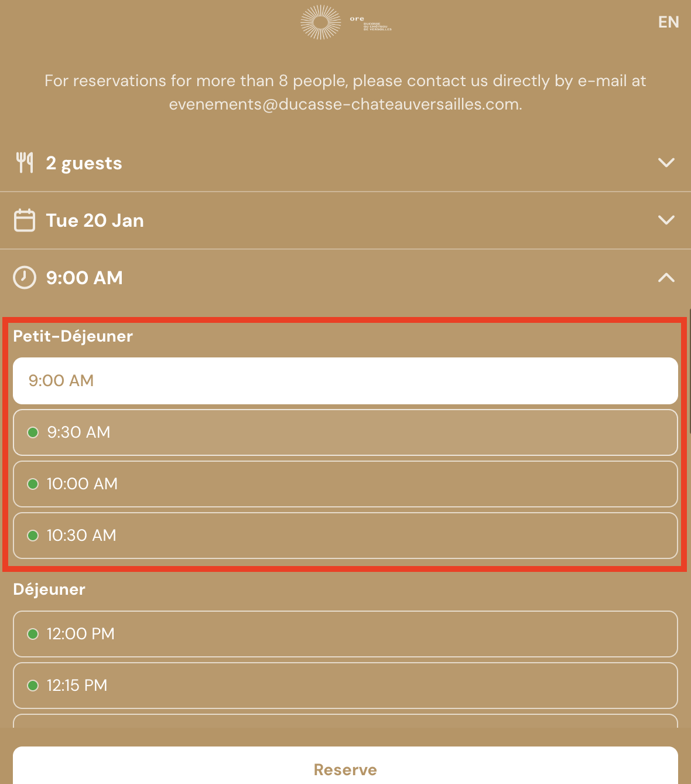Click the clock time icon
The width and height of the screenshot is (691, 784).
click(25, 278)
